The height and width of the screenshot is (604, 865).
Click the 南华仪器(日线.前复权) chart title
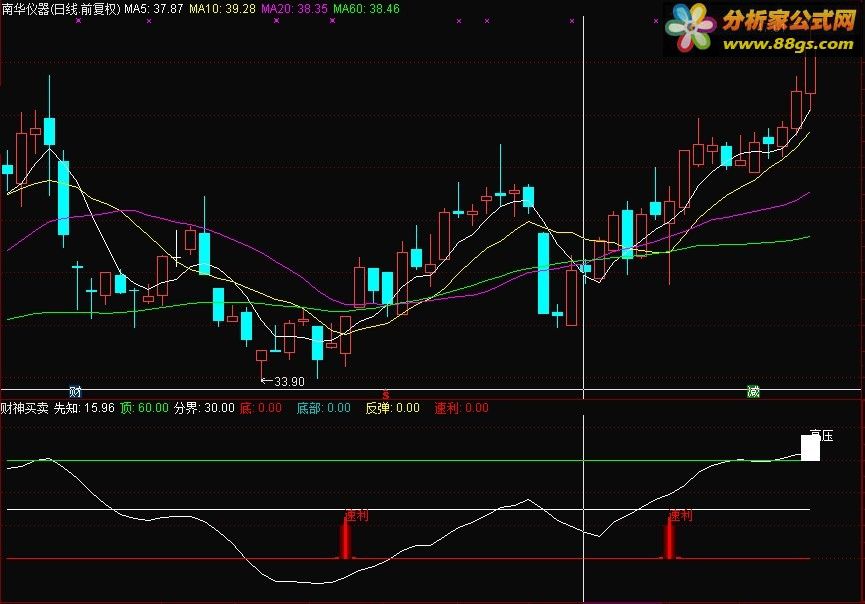[61, 9]
